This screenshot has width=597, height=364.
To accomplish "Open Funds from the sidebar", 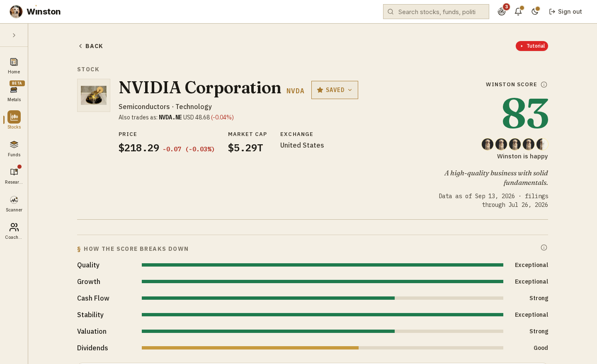I will (14, 148).
